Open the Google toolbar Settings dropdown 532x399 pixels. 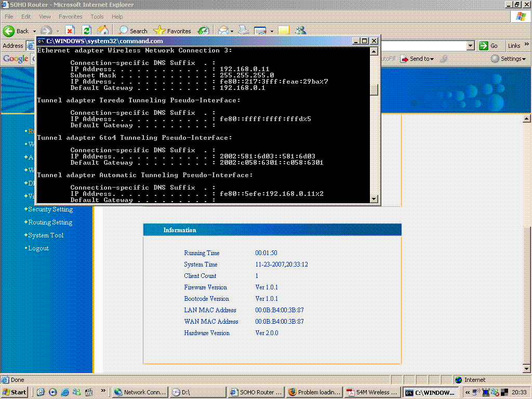[x=509, y=59]
